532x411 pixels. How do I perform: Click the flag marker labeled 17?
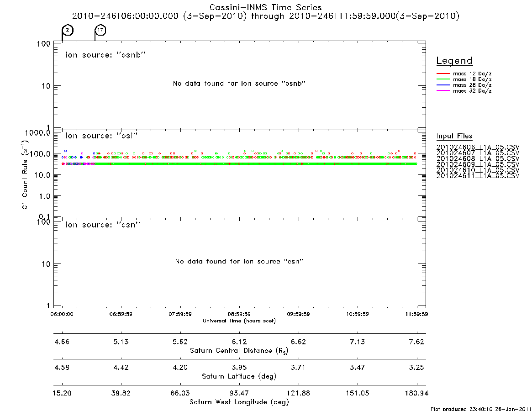pyautogui.click(x=100, y=30)
